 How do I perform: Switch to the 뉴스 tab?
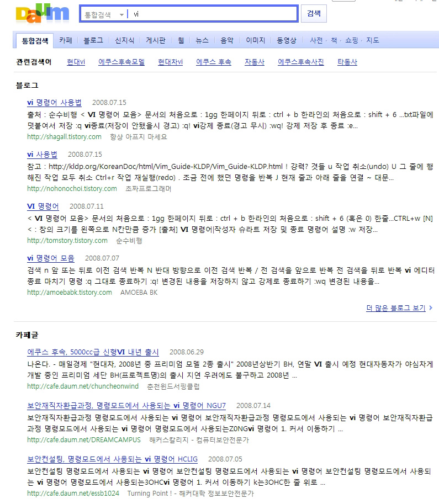202,40
